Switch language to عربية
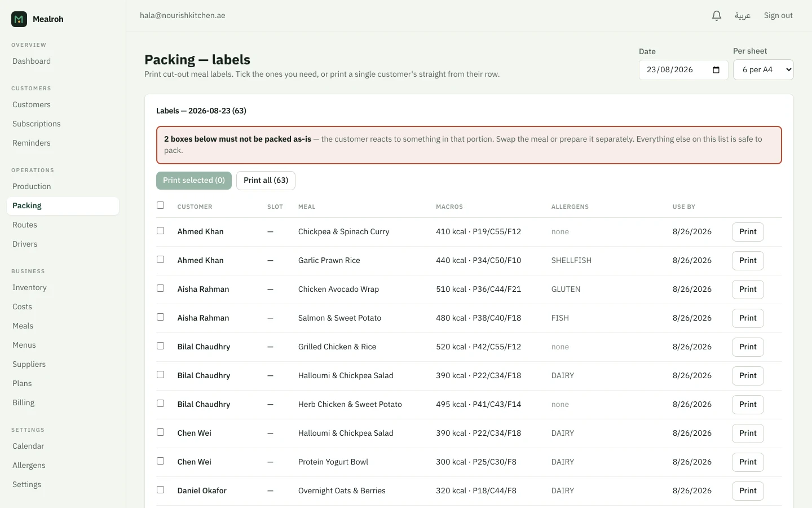Image resolution: width=812 pixels, height=508 pixels. click(743, 16)
